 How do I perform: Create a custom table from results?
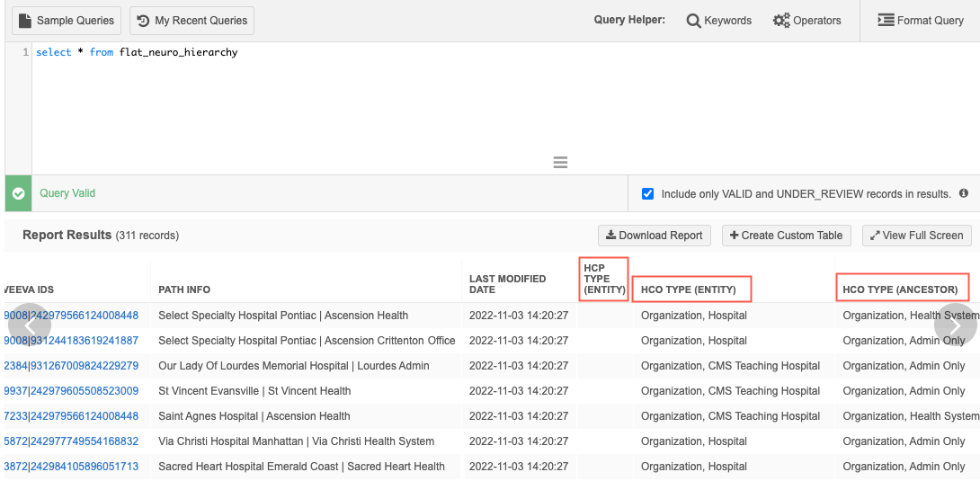pos(786,236)
